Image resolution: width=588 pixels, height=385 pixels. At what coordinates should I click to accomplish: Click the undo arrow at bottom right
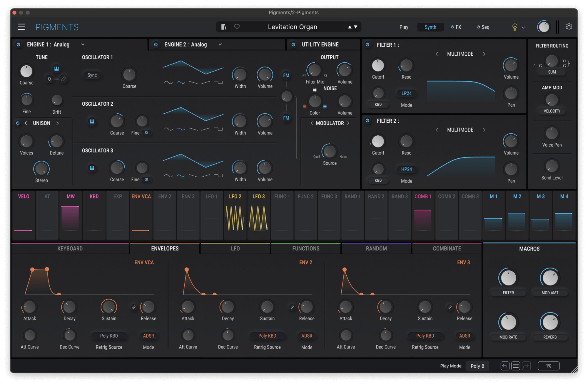coord(505,366)
